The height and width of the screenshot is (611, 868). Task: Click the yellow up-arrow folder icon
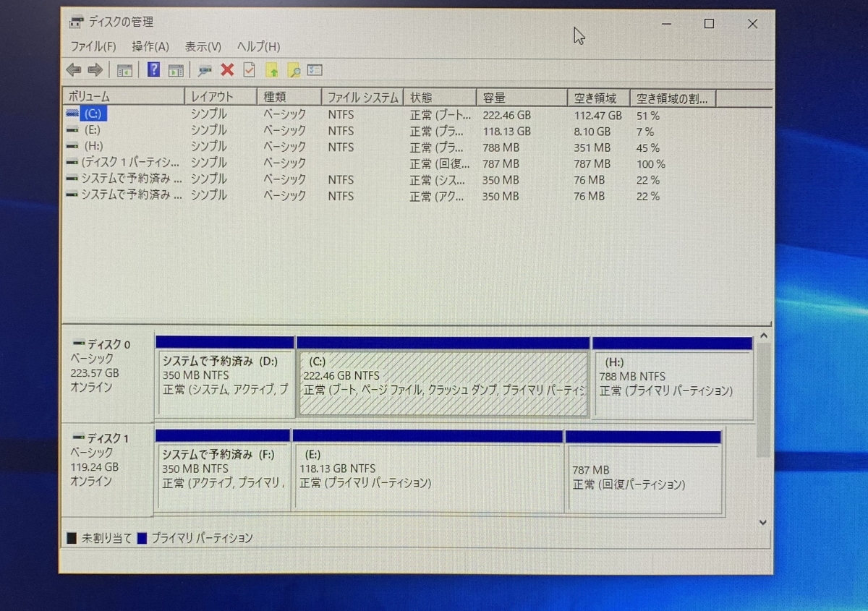point(273,69)
